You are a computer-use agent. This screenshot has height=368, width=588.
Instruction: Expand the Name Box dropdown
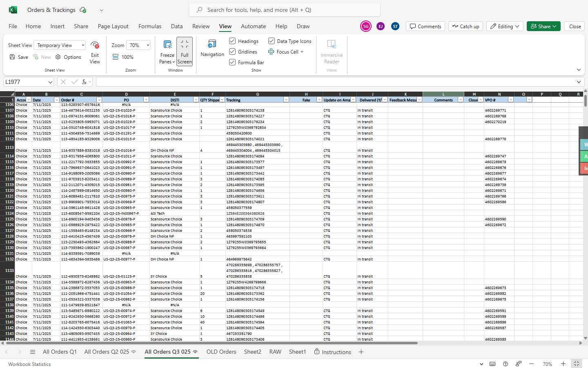[x=50, y=82]
